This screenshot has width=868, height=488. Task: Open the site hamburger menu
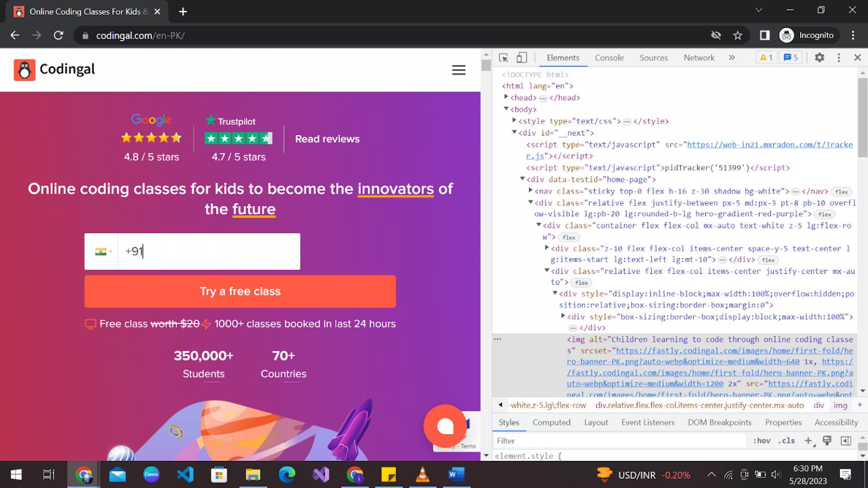[x=459, y=69]
